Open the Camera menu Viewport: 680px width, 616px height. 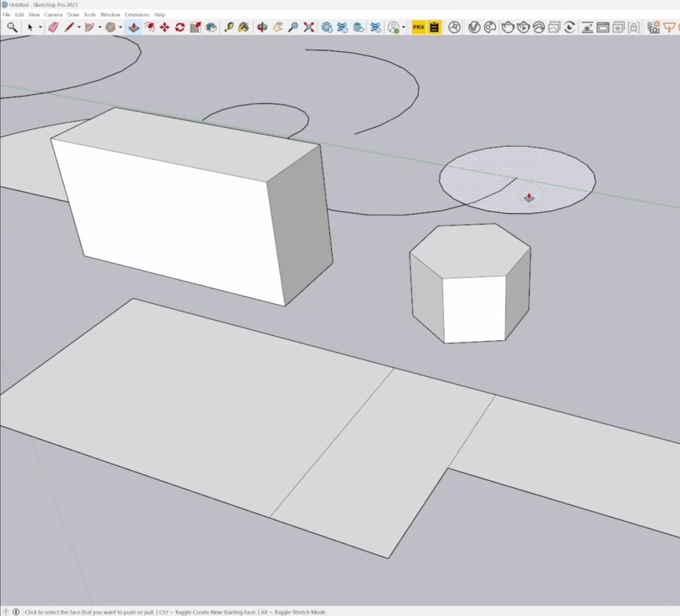53,15
